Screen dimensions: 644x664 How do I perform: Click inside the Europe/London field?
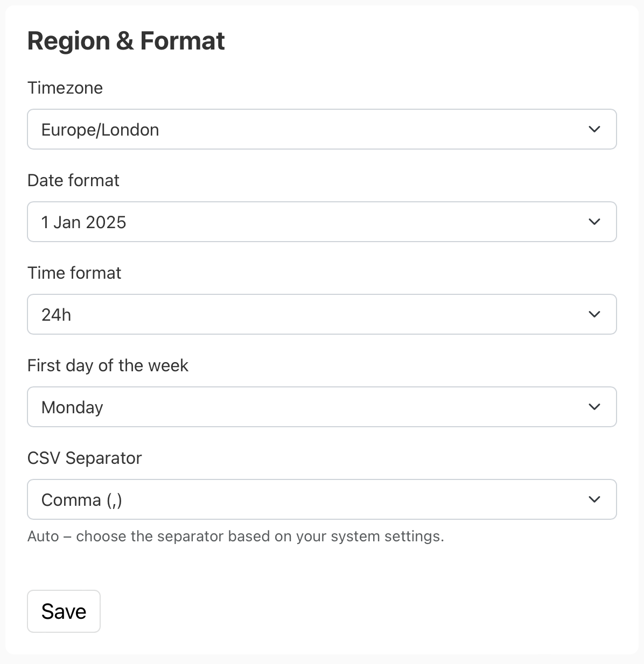215,129
